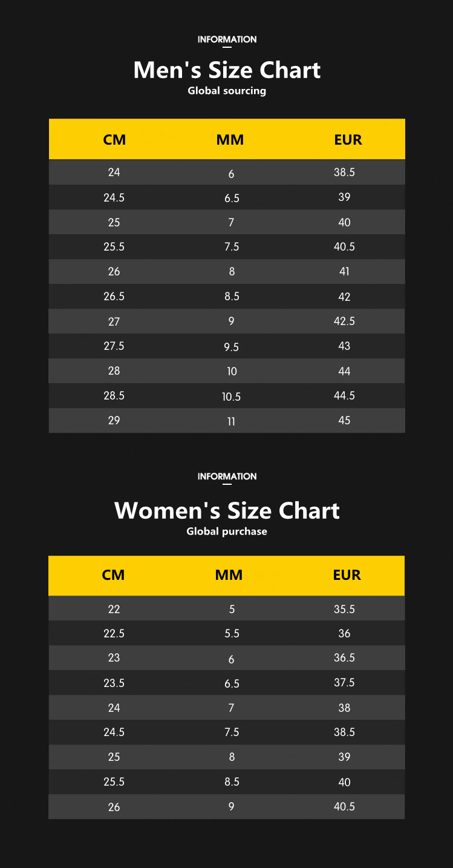Click the Women's Size Chart heading
Image resolution: width=453 pixels, height=868 pixels.
(227, 511)
